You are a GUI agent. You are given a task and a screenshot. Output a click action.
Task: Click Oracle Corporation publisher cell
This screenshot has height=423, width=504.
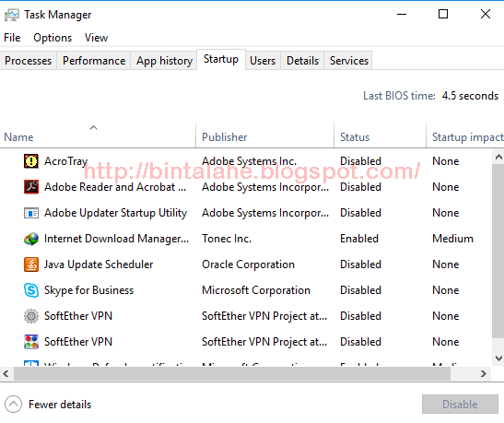[248, 264]
